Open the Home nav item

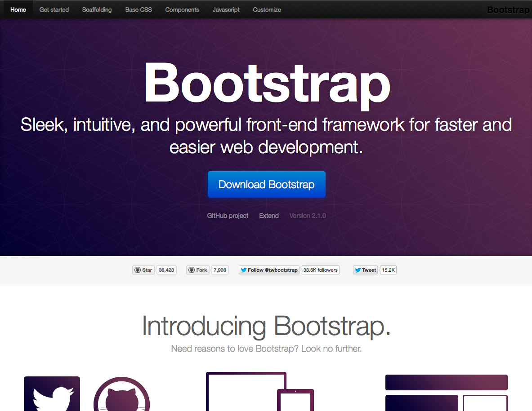18,9
